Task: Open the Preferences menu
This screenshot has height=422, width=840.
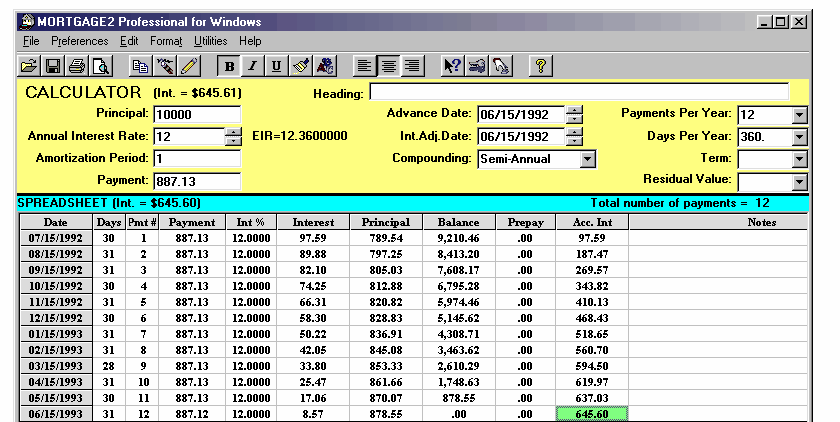Action: [x=80, y=41]
